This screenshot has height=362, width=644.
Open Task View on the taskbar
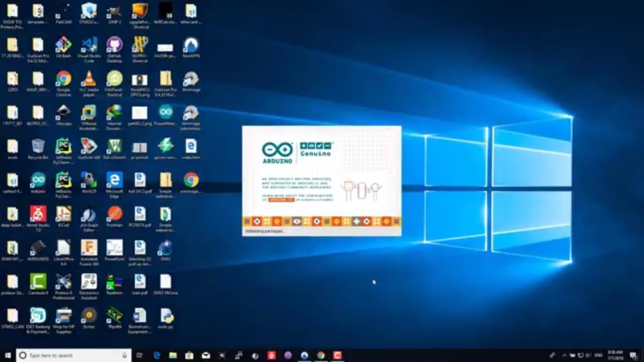pos(140,355)
